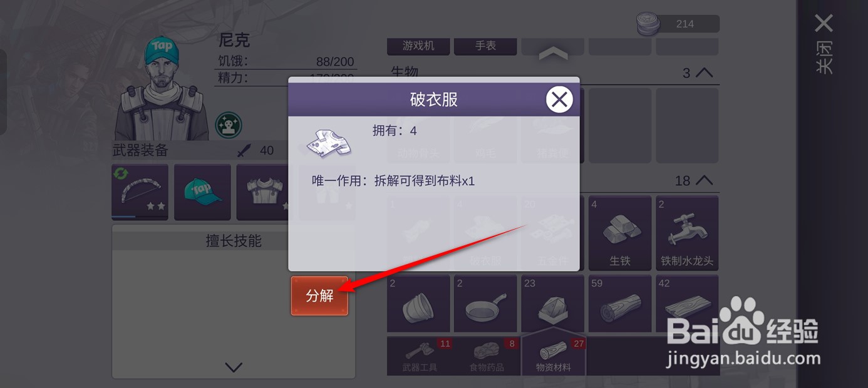868x388 pixels.
Task: Expand the 擅长技能 panel downward chevron
Action: pos(234,367)
